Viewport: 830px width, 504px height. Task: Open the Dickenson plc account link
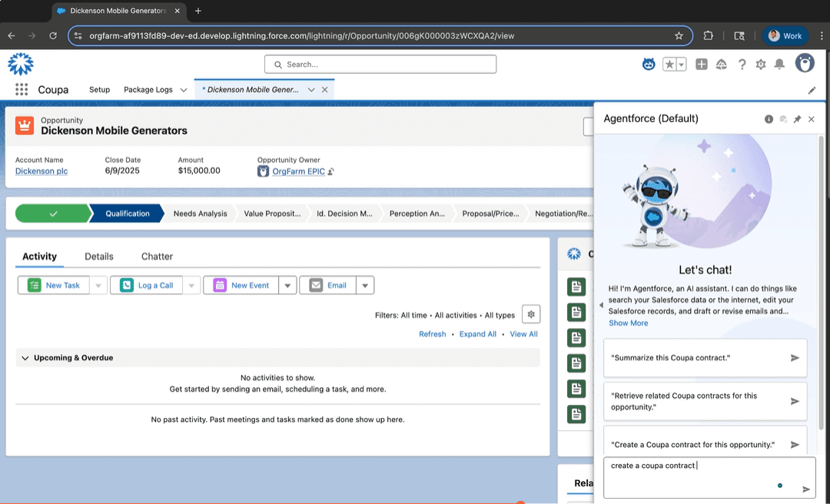coord(41,171)
